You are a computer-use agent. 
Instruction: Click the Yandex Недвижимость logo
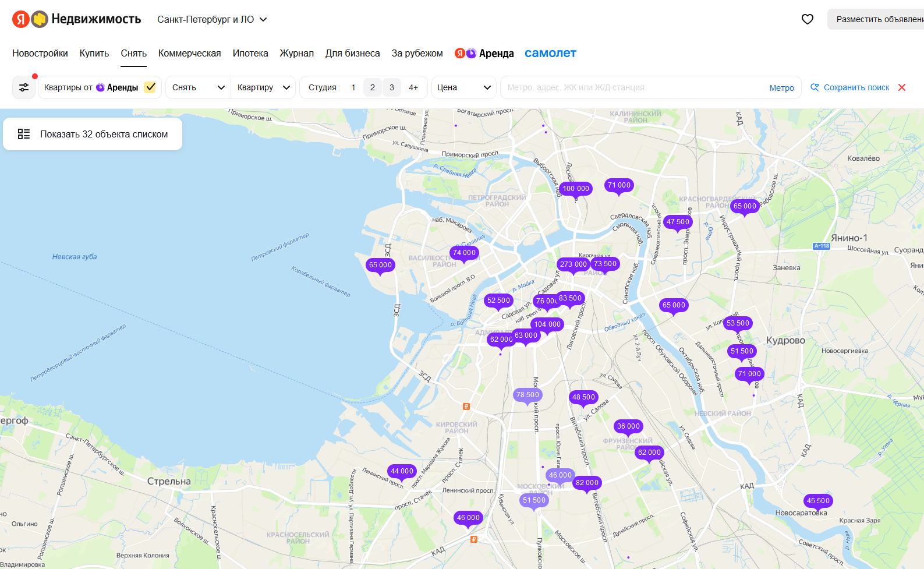(x=77, y=19)
